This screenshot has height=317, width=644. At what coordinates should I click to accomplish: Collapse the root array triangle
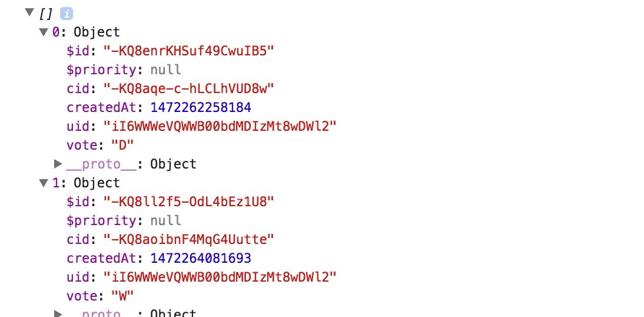[29, 12]
